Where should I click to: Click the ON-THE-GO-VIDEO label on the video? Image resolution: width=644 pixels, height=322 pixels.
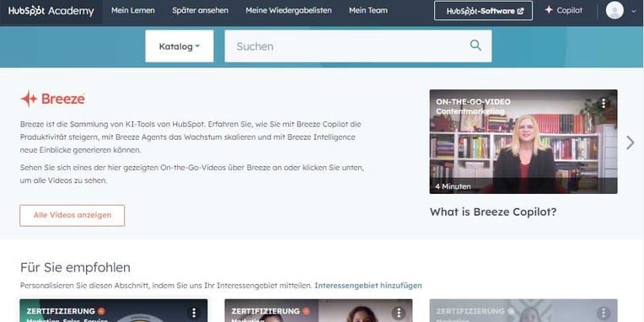pyautogui.click(x=473, y=102)
